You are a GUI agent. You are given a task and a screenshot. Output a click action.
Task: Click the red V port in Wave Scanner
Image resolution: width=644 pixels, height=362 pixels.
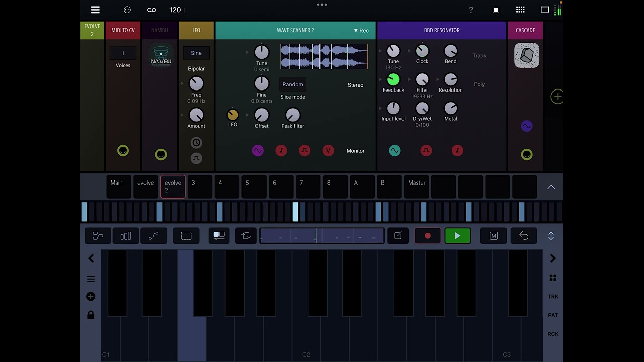coord(328,150)
